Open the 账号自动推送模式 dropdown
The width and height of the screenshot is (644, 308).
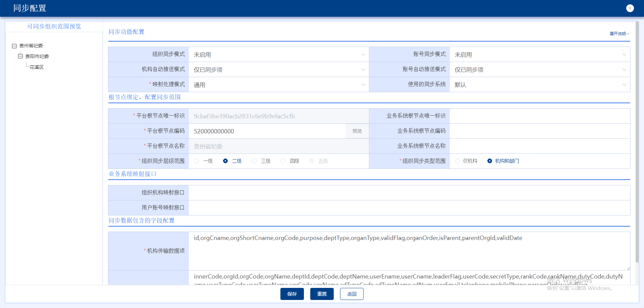pyautogui.click(x=540, y=69)
